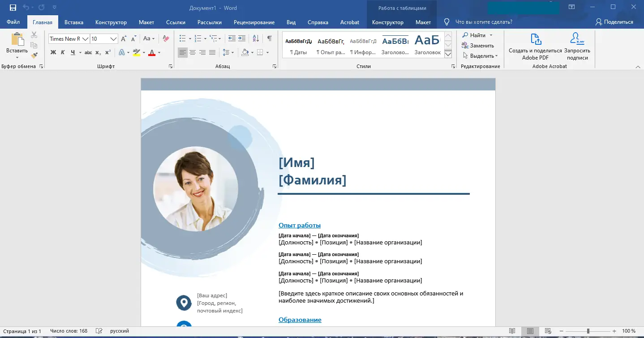Open the Рецензирование tab
Viewport: 644px width, 338px height.
tap(254, 22)
